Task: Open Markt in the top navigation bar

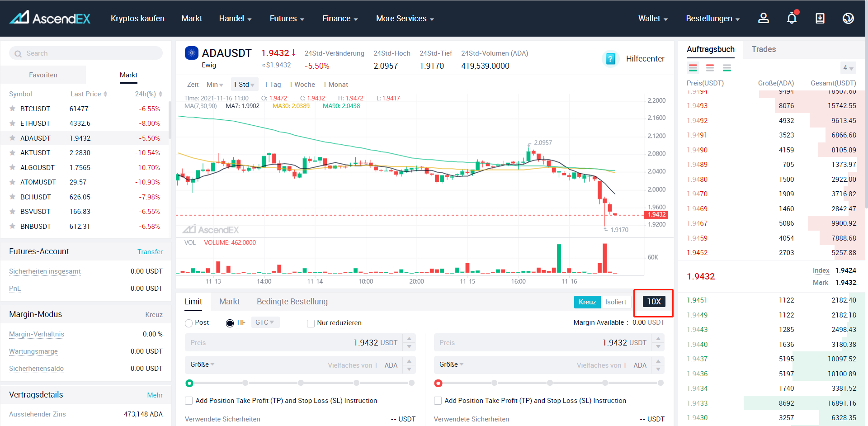Action: click(x=192, y=19)
